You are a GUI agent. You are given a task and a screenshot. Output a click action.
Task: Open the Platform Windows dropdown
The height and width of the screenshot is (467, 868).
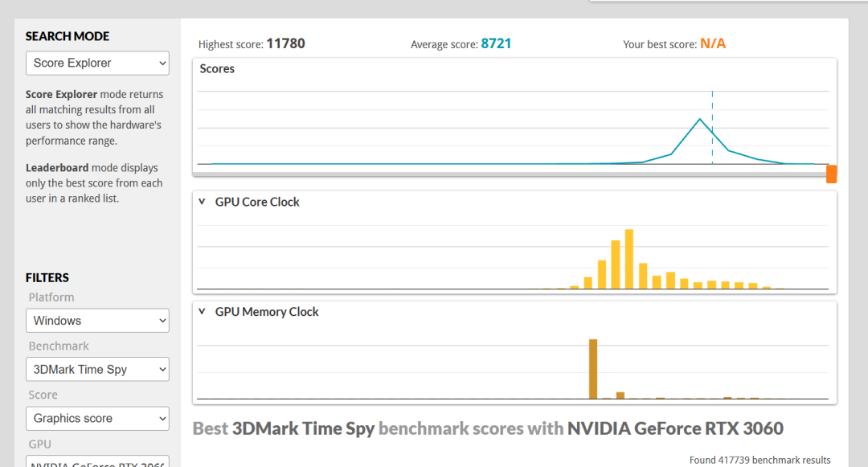(97, 321)
